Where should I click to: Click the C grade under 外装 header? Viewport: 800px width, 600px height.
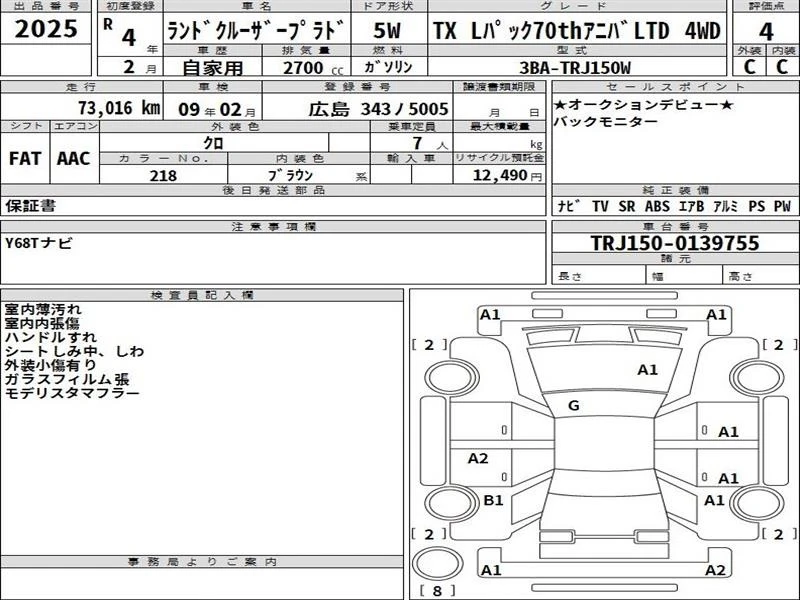(x=749, y=67)
